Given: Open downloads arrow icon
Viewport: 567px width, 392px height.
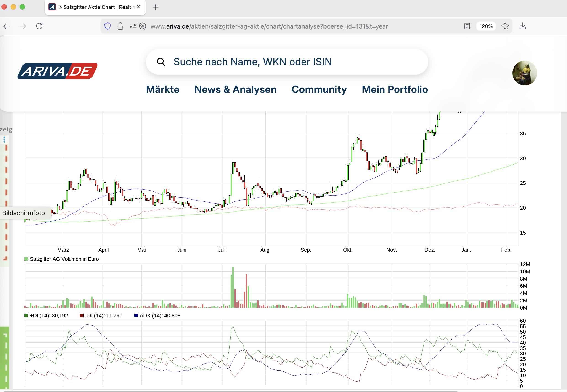Looking at the screenshot, I should 522,26.
